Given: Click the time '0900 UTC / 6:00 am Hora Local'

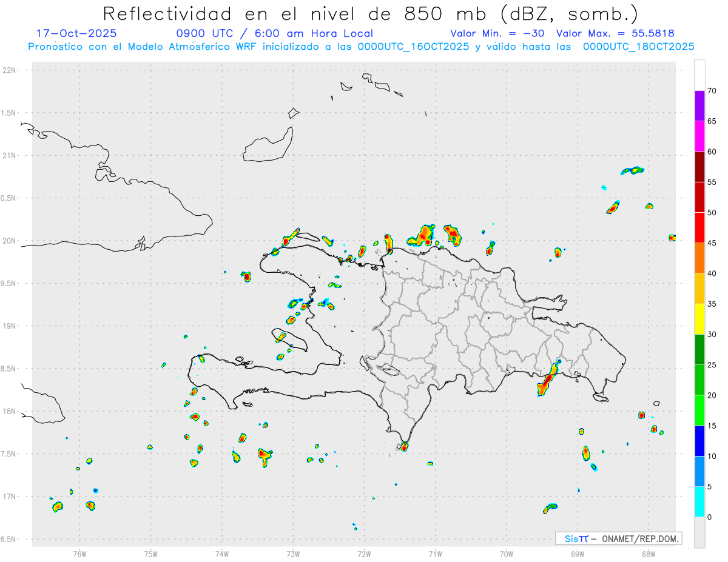Looking at the screenshot, I should (274, 33).
